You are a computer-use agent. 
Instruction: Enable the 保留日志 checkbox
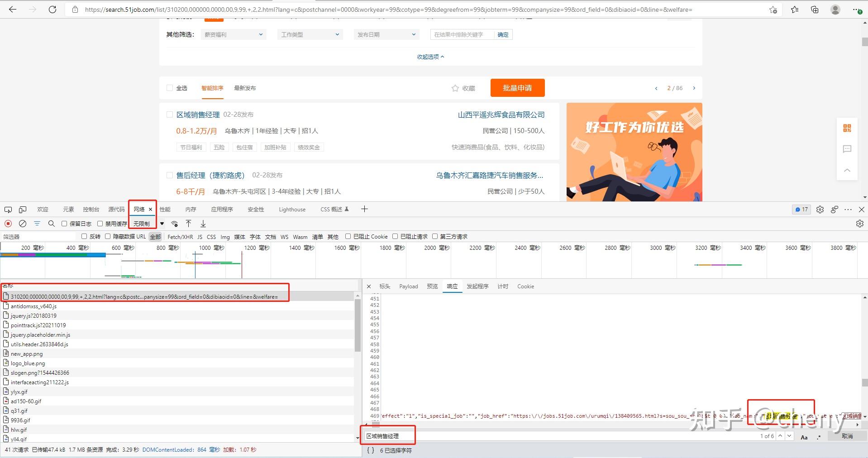[64, 223]
